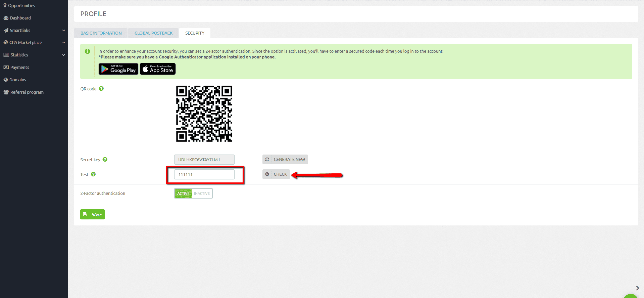Click the green Save button
This screenshot has height=298, width=644.
(x=92, y=214)
